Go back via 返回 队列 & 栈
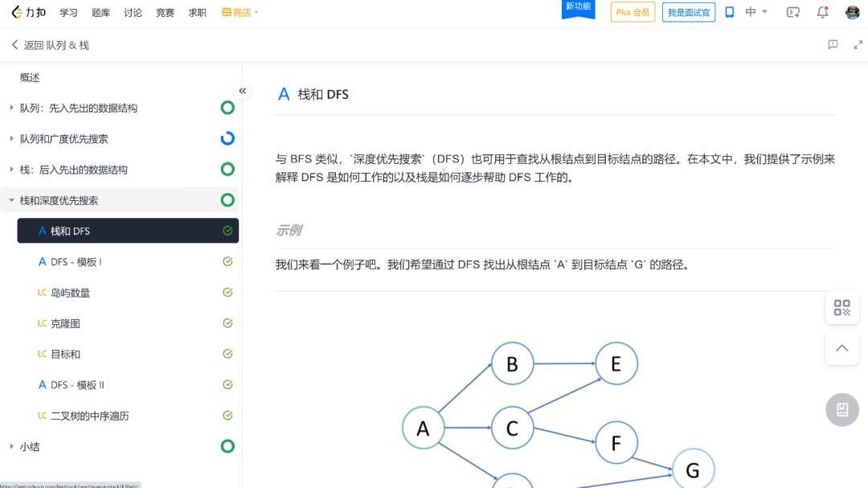Screen dimensions: 868x488 pos(50,45)
